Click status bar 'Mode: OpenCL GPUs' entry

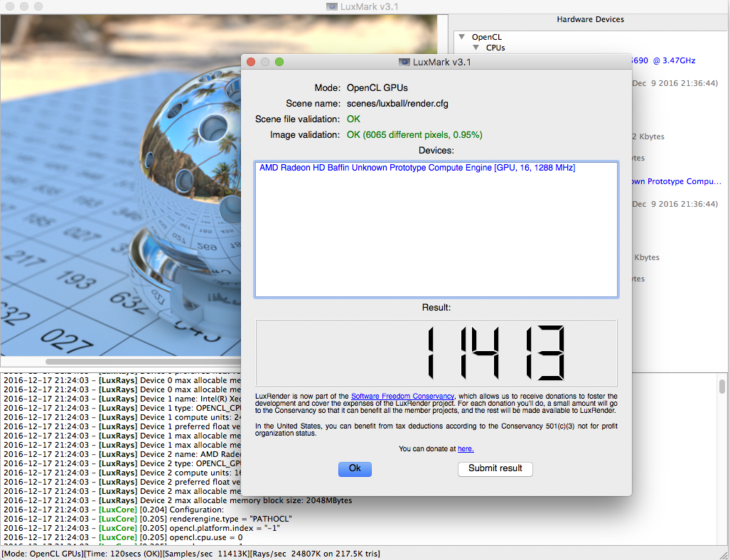point(42,554)
